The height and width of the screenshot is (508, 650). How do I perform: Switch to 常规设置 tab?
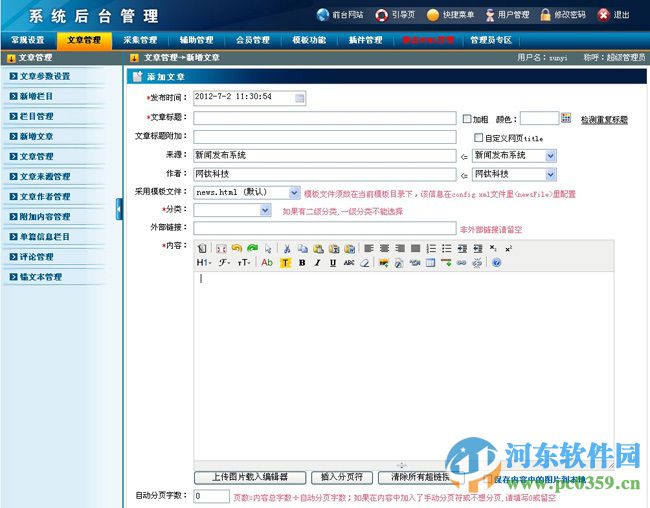click(x=28, y=40)
